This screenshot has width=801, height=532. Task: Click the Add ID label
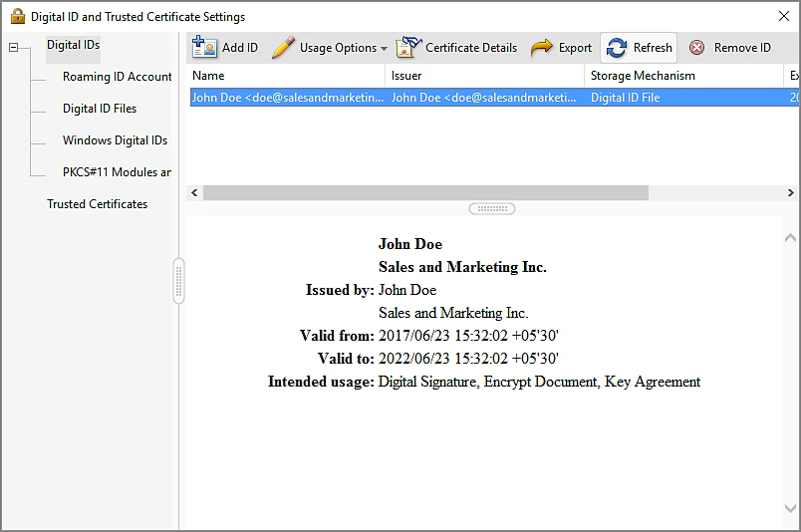[239, 48]
